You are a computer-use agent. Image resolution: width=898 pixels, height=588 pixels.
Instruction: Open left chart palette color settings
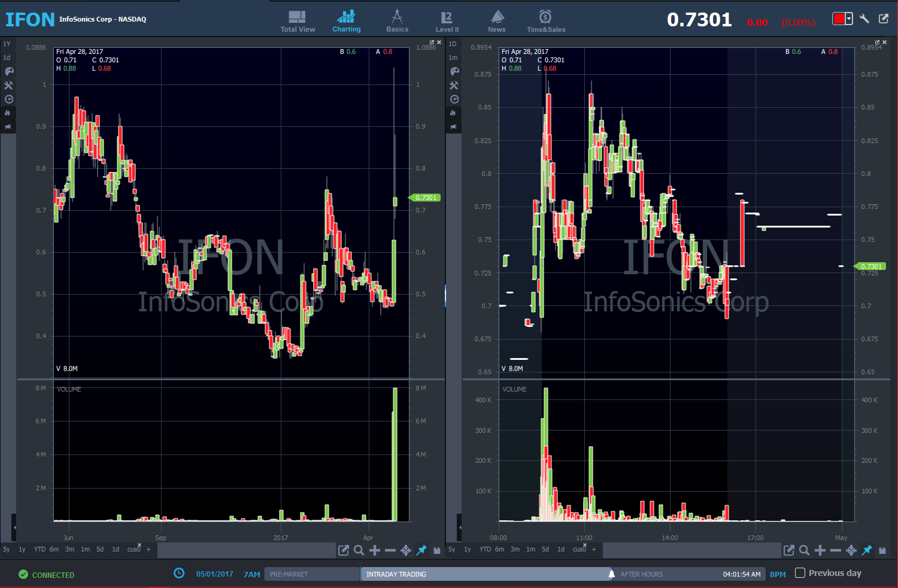(x=8, y=71)
